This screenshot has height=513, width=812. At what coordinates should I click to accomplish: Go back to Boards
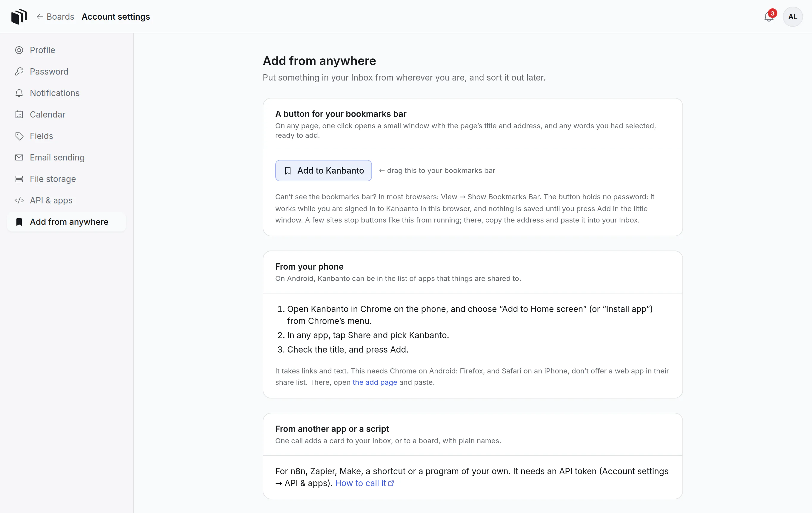[x=55, y=16]
